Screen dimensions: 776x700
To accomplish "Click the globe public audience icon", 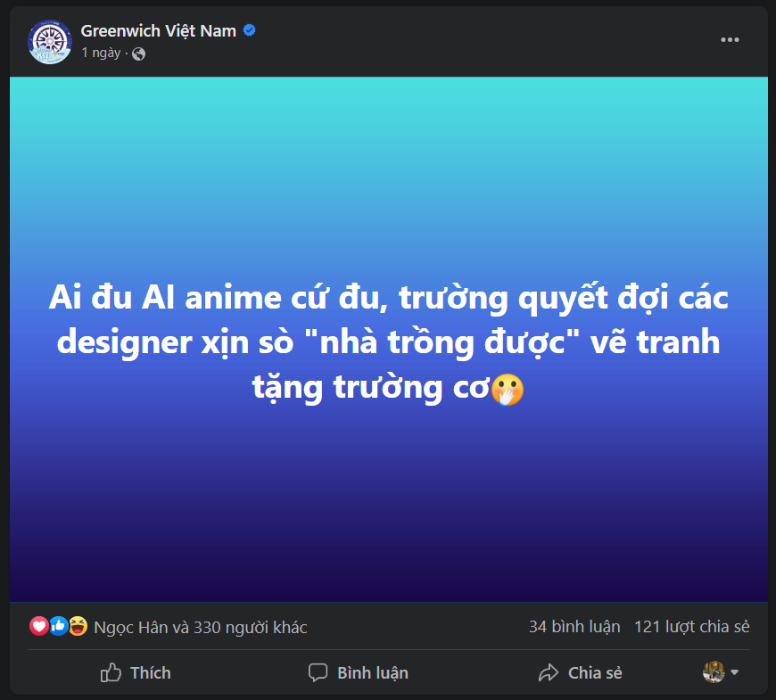I will [x=138, y=54].
